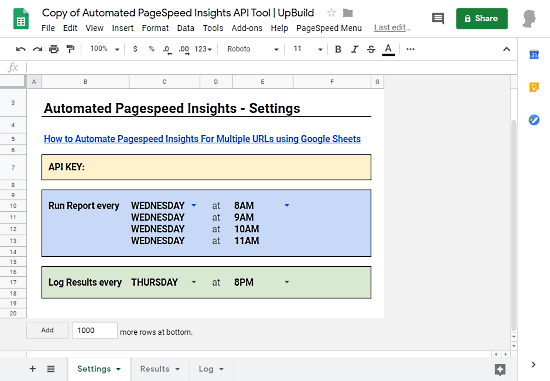
Task: Select column B header
Action: pyautogui.click(x=85, y=82)
